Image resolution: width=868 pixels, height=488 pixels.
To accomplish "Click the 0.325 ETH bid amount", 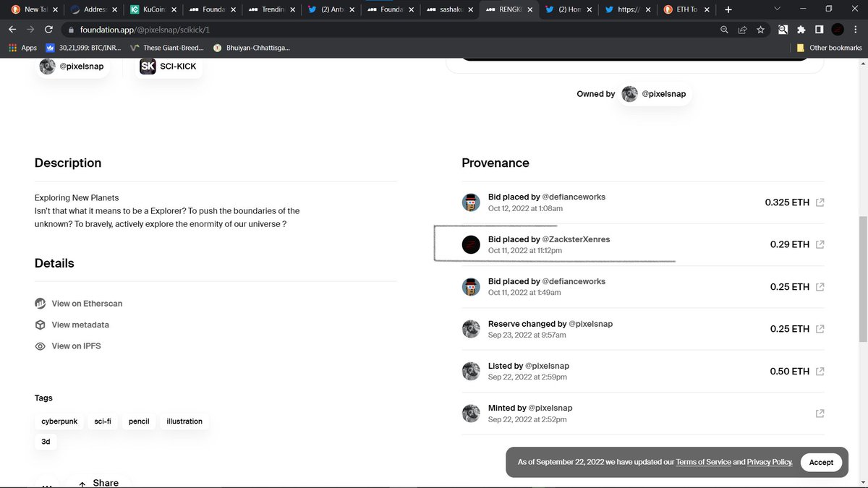I will [x=787, y=202].
